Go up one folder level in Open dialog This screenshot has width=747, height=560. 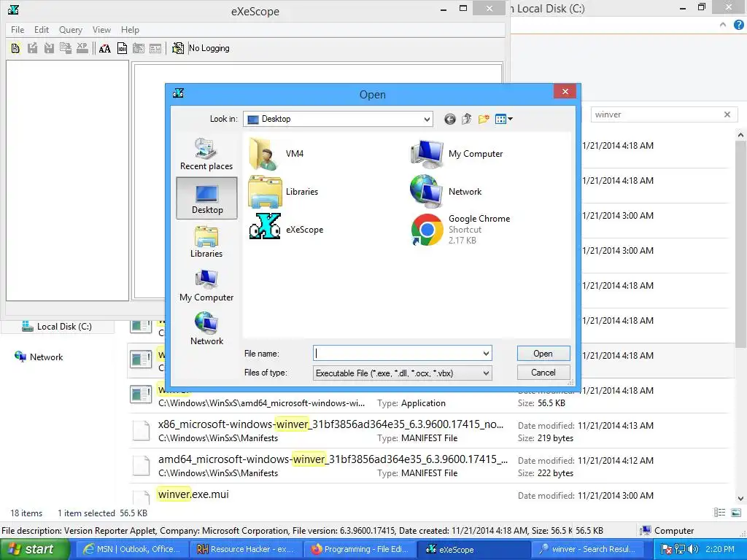pyautogui.click(x=466, y=119)
